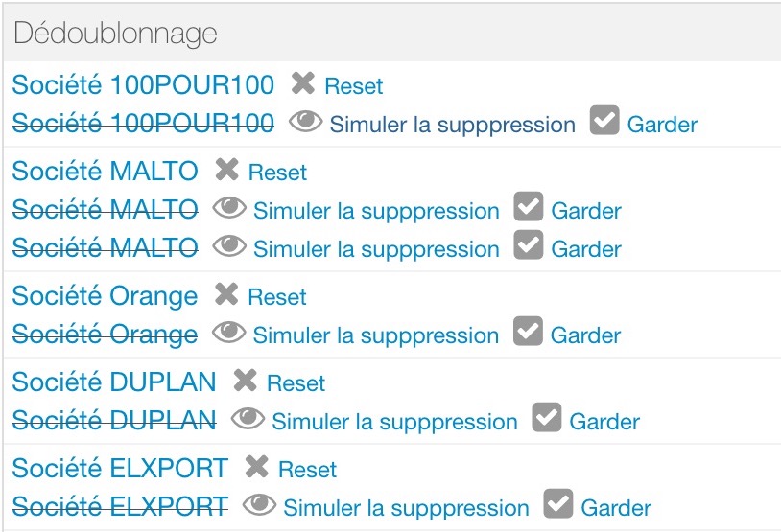
Task: Open the Société DUPLAN main link
Action: point(114,382)
